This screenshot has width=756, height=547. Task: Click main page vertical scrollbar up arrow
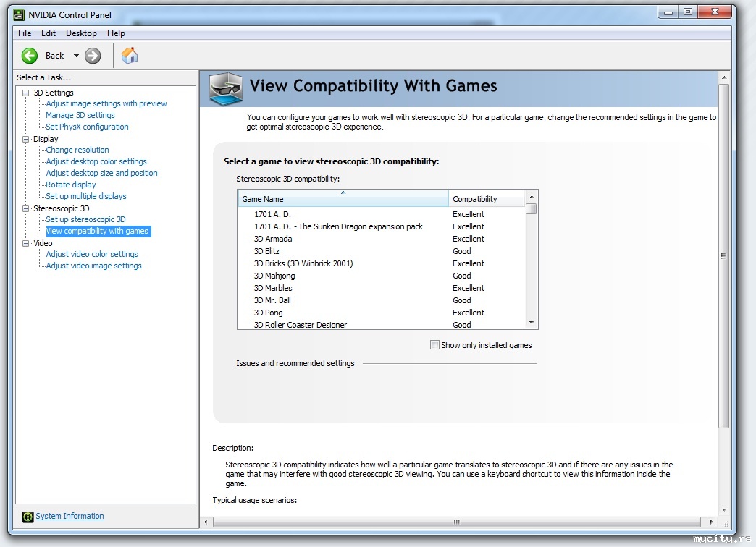click(x=723, y=77)
